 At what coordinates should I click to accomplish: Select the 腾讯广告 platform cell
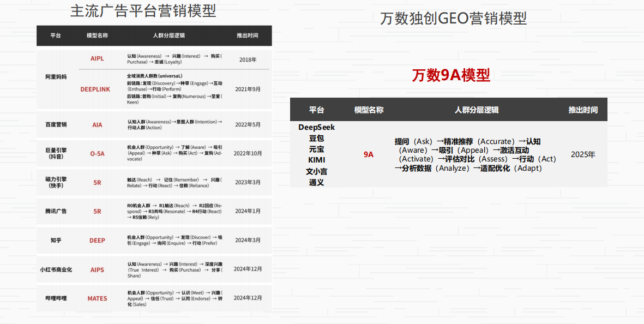(56, 211)
